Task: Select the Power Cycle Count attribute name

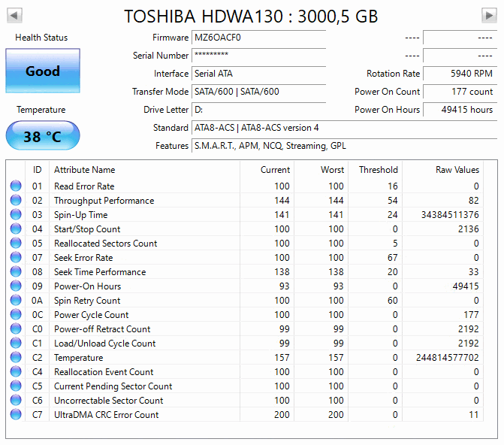Action: pyautogui.click(x=92, y=315)
